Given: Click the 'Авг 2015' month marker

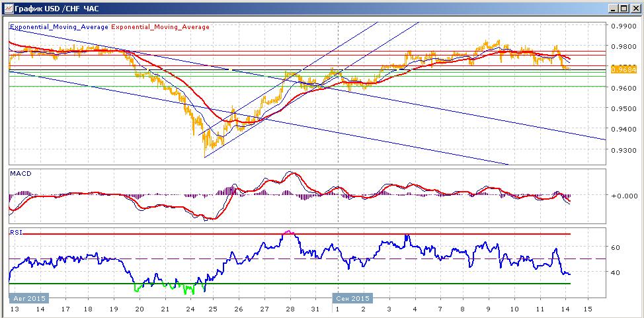Looking at the screenshot, I should point(28,298).
